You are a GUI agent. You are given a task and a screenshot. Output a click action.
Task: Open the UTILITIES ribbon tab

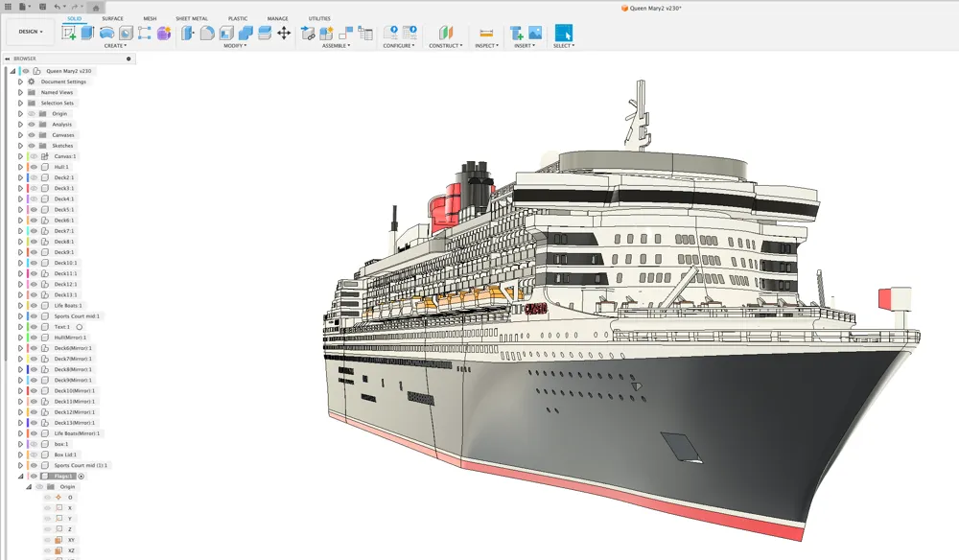[x=318, y=17]
